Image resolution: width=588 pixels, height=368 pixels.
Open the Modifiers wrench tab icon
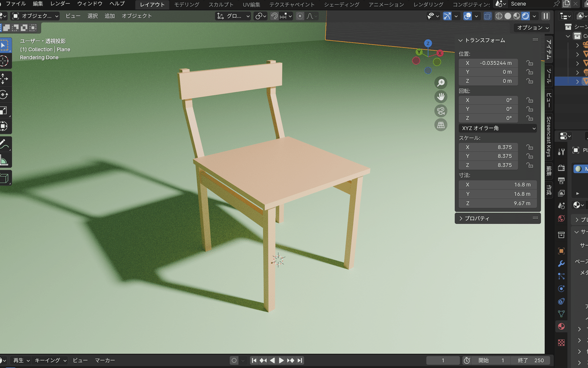coord(562,263)
